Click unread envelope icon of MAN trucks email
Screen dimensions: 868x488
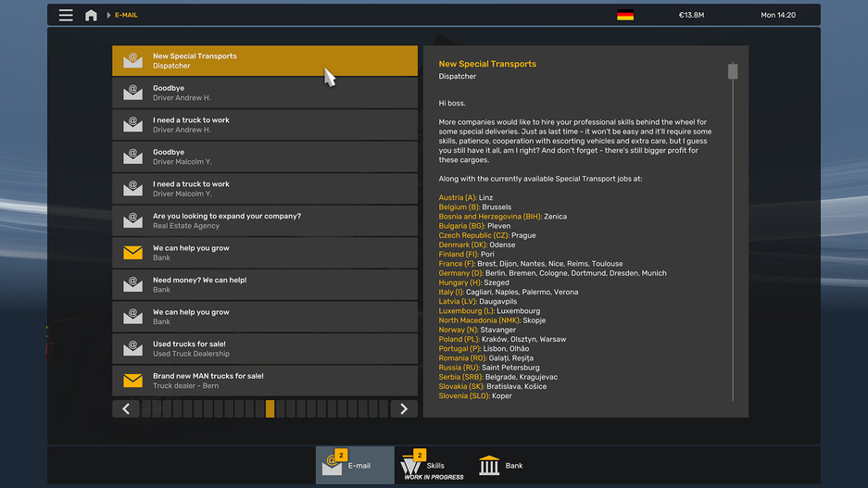(x=132, y=381)
